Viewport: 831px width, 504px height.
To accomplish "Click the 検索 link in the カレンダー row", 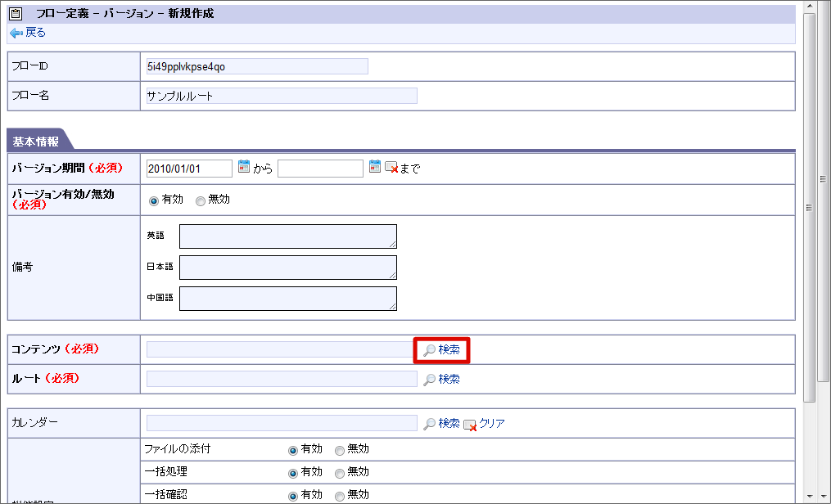I will pos(449,423).
